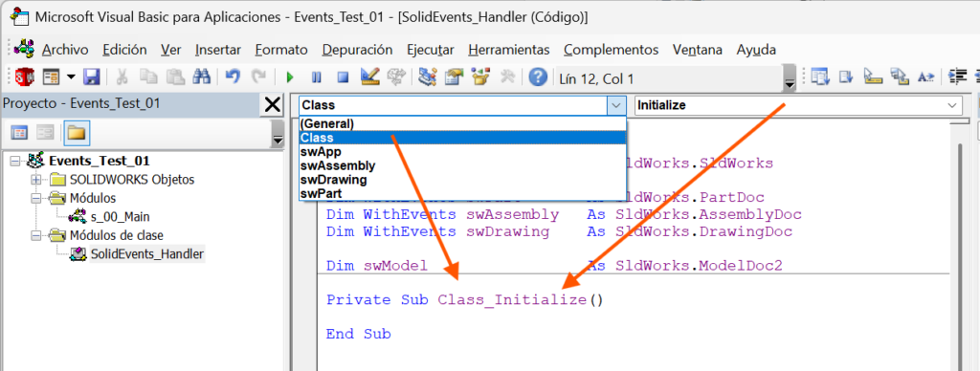980x371 pixels.
Task: Open the Ventana menu
Action: coord(698,50)
